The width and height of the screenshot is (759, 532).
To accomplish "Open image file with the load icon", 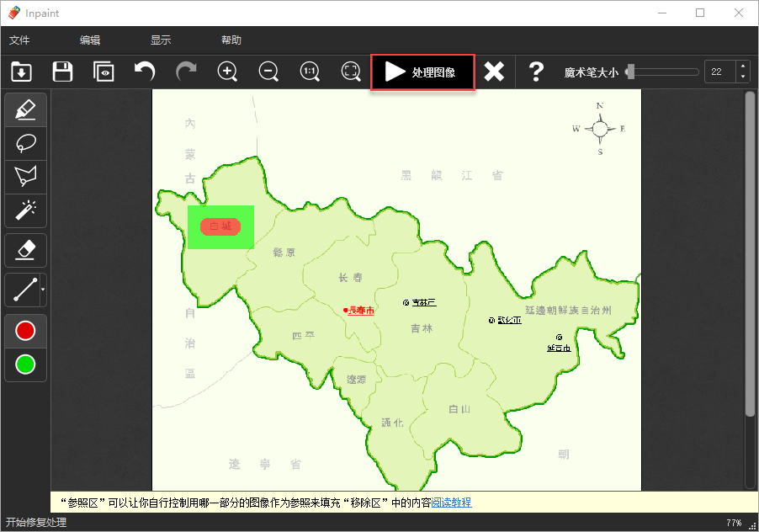I will tap(21, 72).
